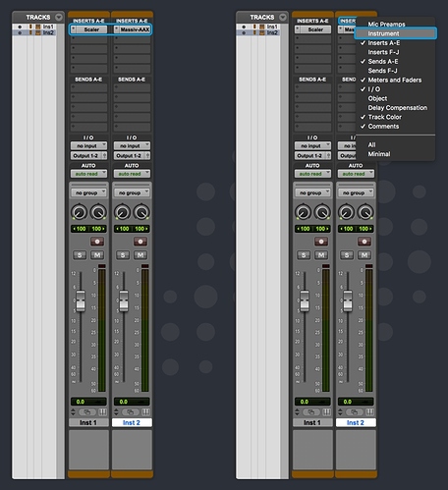Solo Inst 2 in the left mixer
Screen dimensions: 448x490
123,255
